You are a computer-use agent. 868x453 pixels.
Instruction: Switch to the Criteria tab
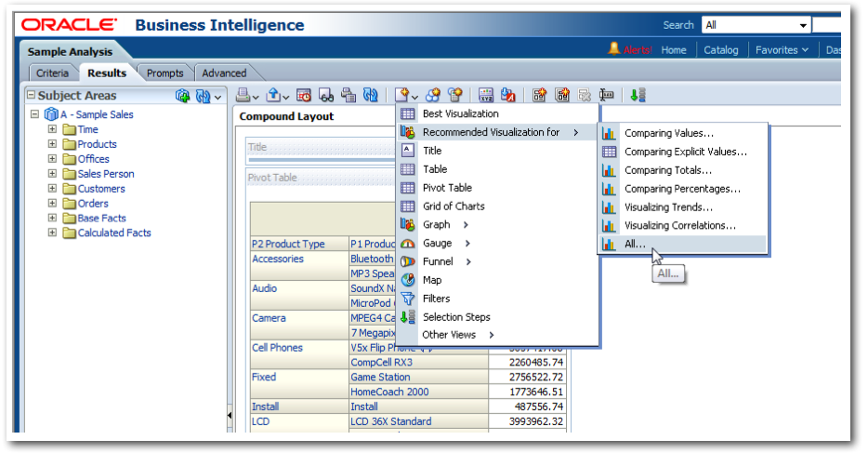coord(53,73)
